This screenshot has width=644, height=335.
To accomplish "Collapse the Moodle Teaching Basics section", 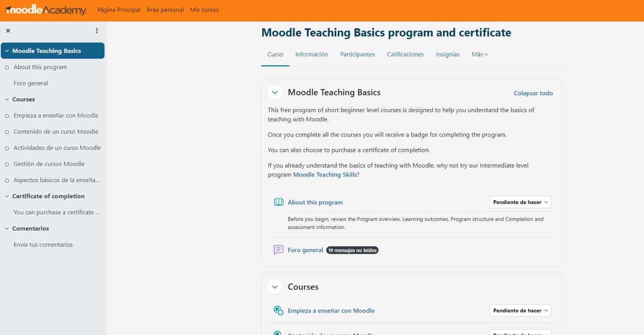I will pos(275,92).
